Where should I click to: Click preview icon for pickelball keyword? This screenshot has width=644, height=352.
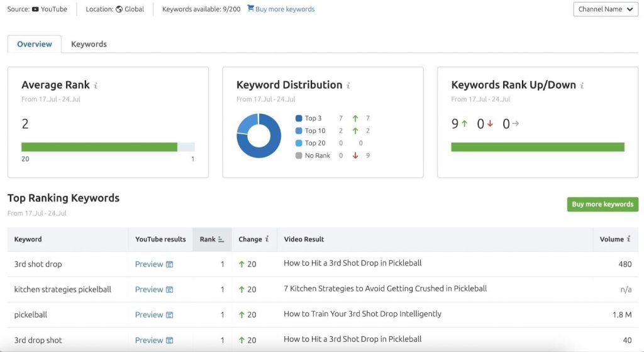tap(169, 315)
